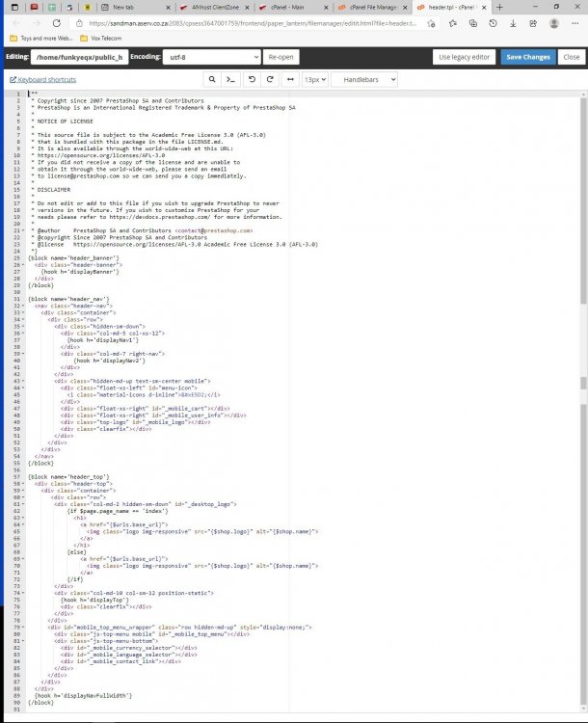
Task: Open the browser Downloads icon
Action: pyautogui.click(x=513, y=23)
